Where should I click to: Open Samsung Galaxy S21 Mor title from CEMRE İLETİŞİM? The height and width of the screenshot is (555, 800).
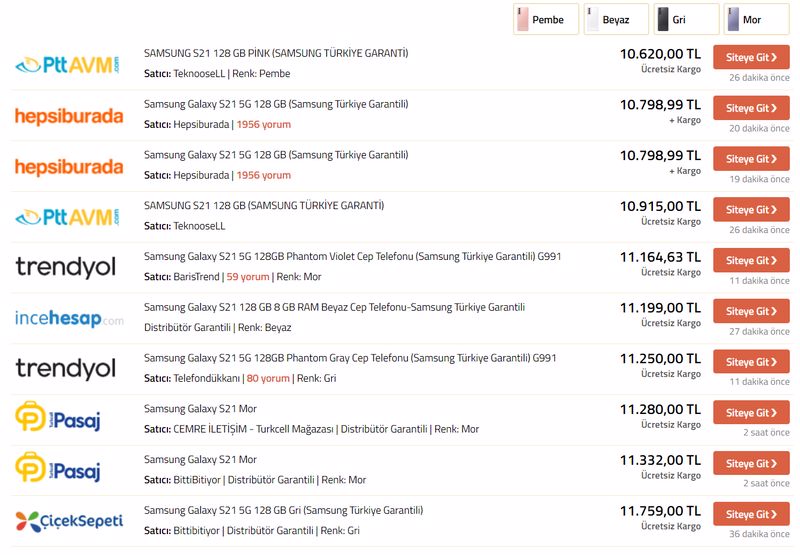pyautogui.click(x=200, y=409)
